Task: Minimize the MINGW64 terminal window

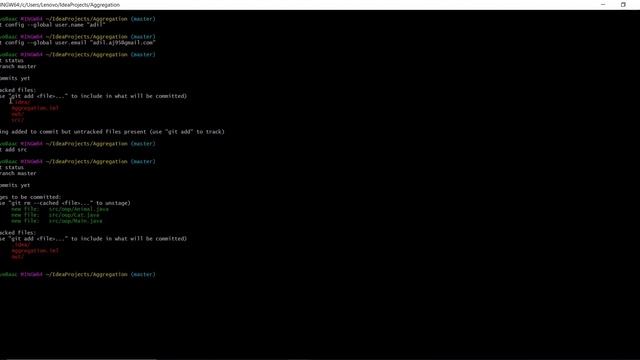Action: point(603,4)
